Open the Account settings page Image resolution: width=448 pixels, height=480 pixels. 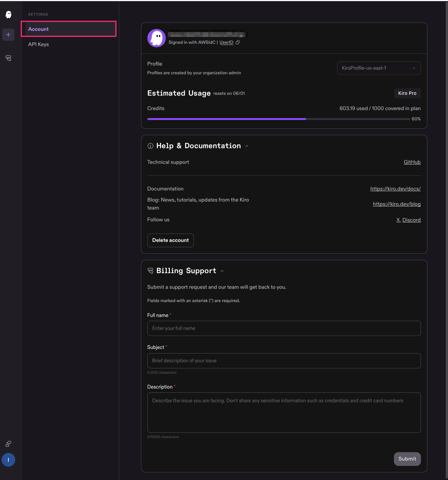[x=69, y=29]
